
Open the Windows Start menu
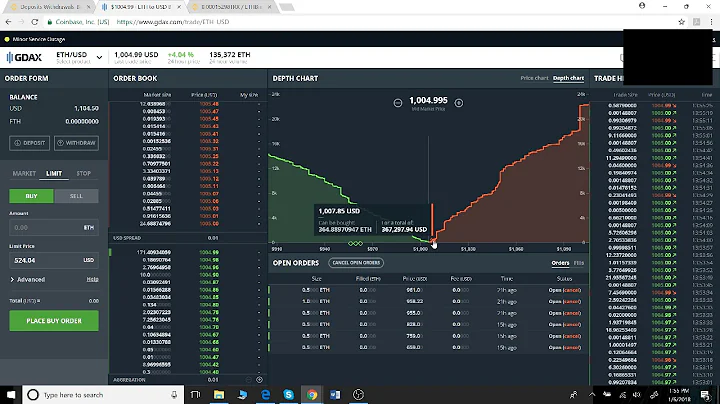tap(11, 395)
